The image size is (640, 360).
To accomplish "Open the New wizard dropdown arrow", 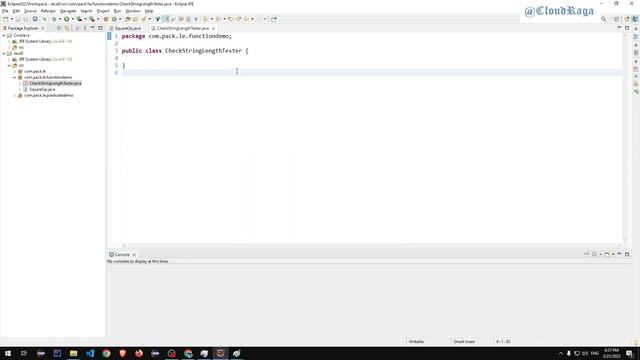I will 11,19.
